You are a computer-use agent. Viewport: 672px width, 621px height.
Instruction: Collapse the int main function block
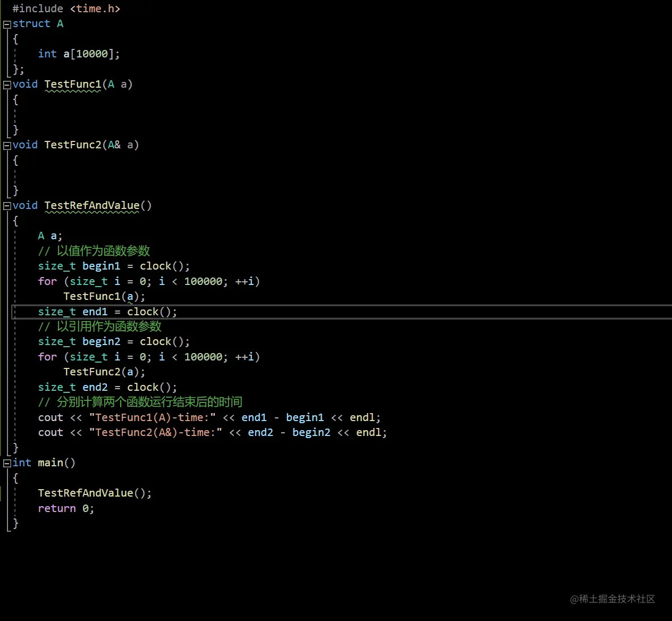click(x=7, y=464)
